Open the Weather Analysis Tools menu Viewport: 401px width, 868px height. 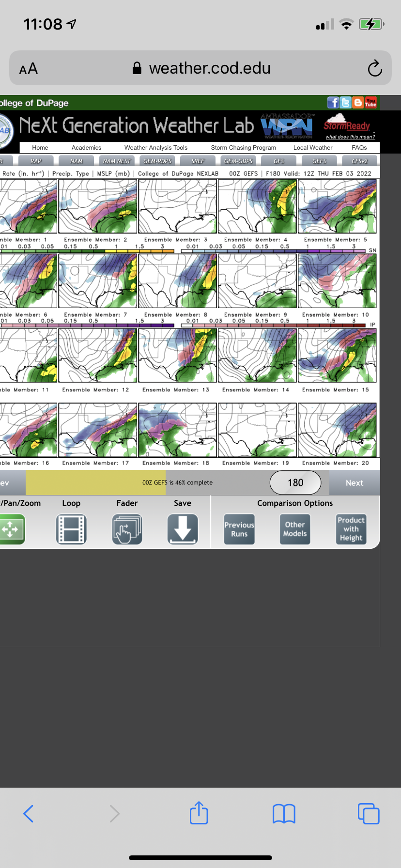click(x=155, y=148)
